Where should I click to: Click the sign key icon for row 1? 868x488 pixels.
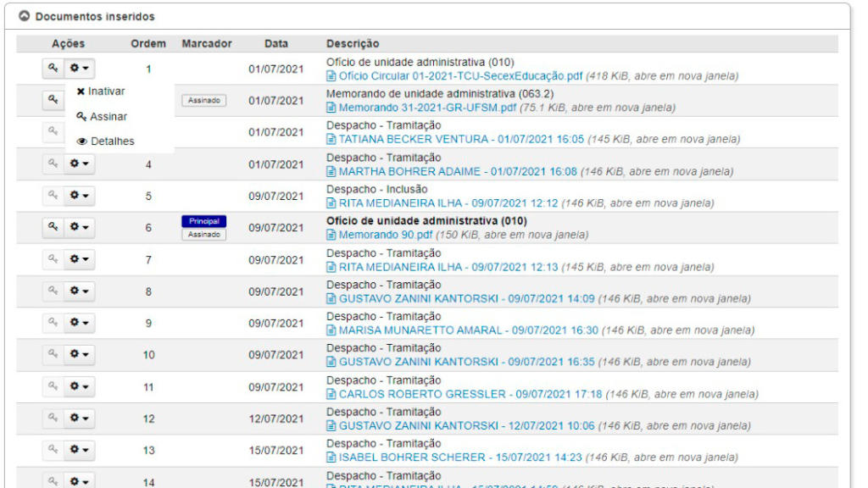click(53, 69)
